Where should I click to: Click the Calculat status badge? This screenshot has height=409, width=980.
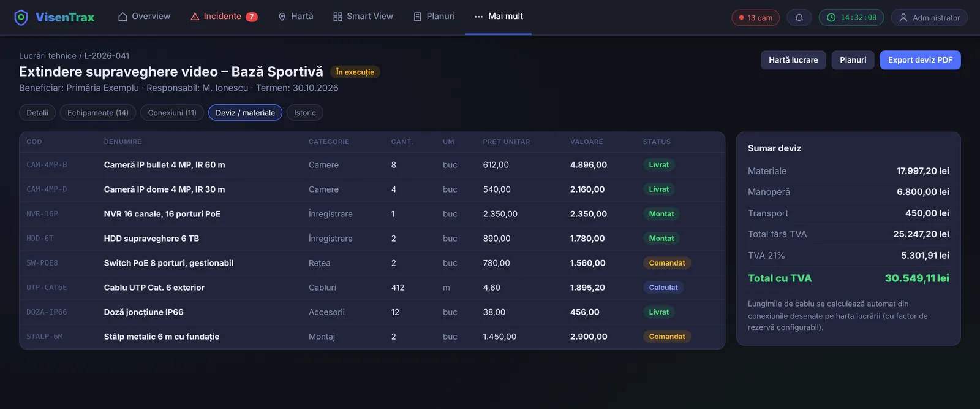[x=663, y=288]
